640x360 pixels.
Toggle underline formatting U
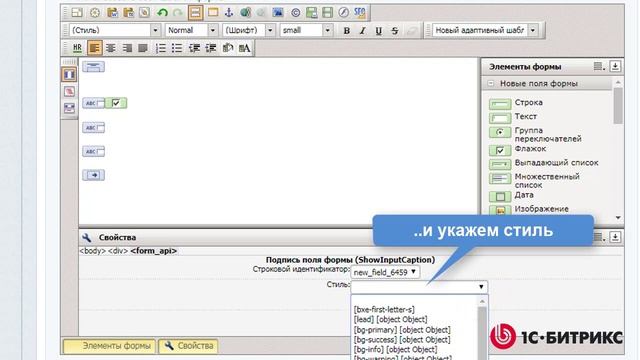click(379, 31)
